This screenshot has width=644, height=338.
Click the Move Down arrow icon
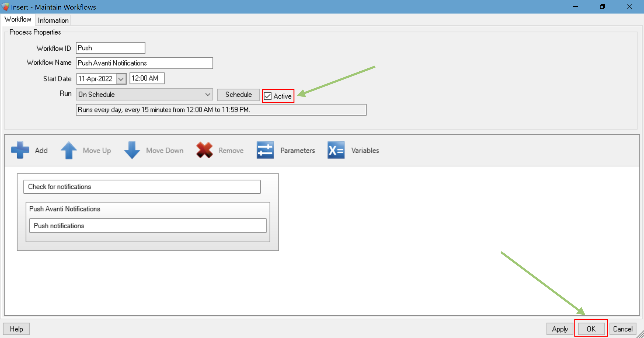132,150
